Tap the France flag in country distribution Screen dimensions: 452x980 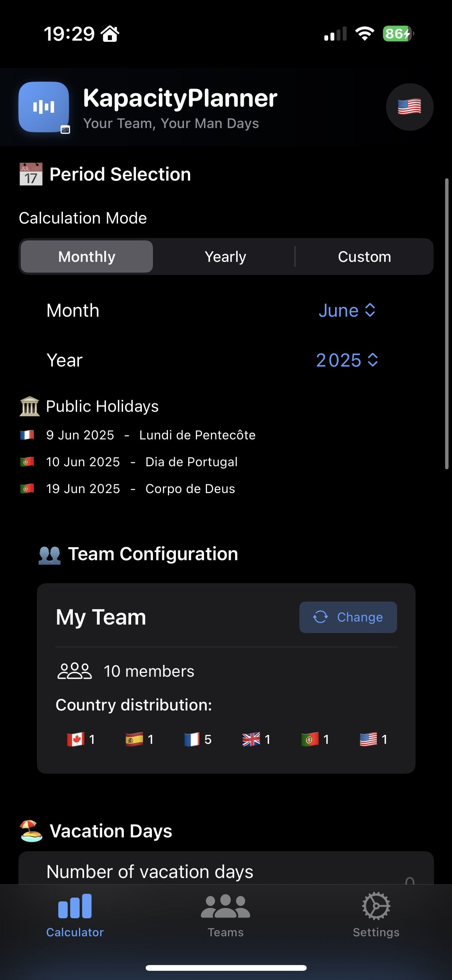point(192,739)
